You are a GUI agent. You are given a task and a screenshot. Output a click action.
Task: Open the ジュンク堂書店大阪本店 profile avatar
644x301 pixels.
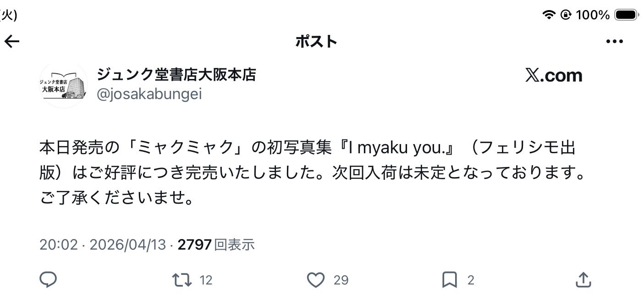(63, 85)
